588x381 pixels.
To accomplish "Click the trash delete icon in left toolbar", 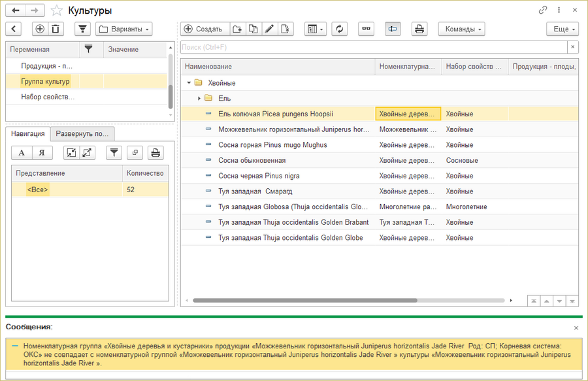I will tap(56, 29).
